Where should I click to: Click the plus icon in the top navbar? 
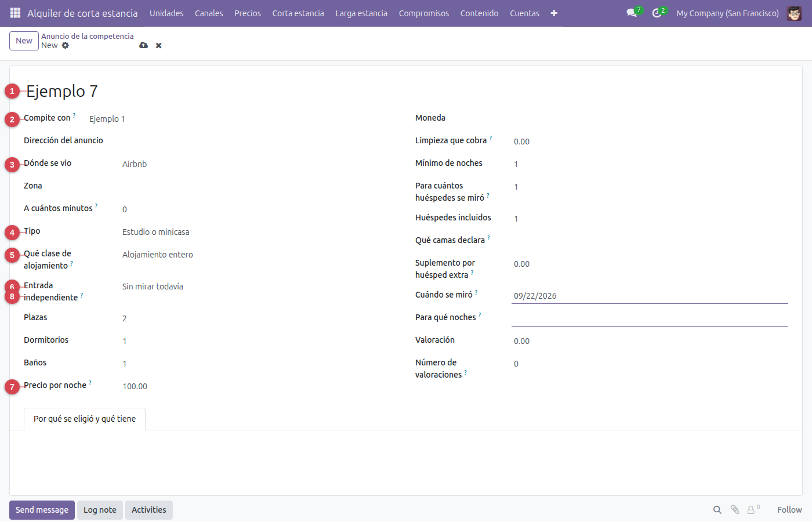(554, 13)
